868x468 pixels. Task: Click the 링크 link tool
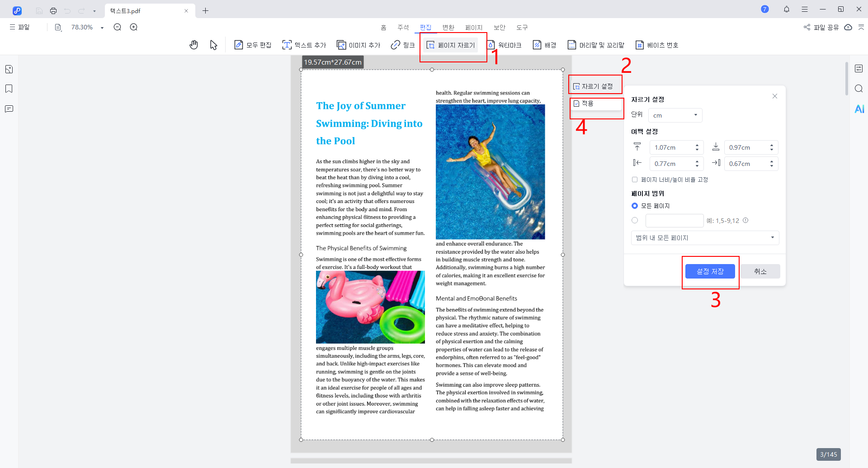click(403, 45)
